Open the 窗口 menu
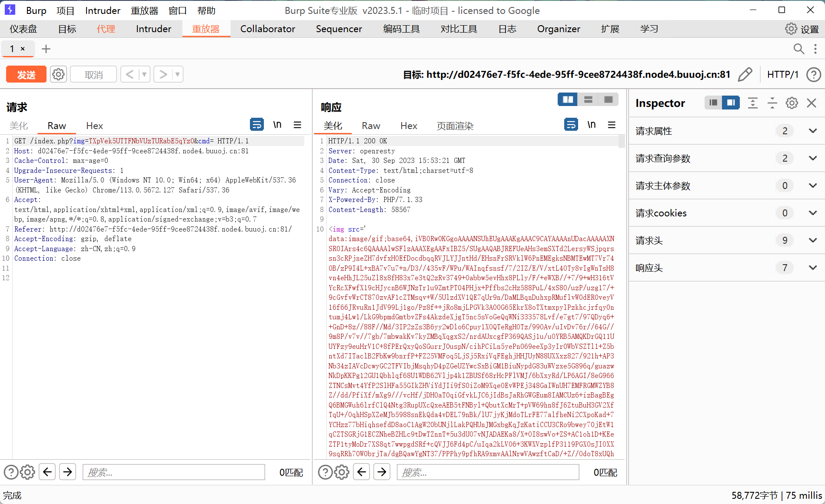 coord(178,10)
